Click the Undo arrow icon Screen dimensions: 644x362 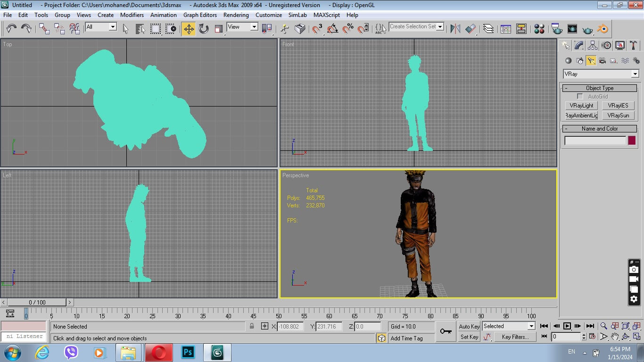click(11, 29)
